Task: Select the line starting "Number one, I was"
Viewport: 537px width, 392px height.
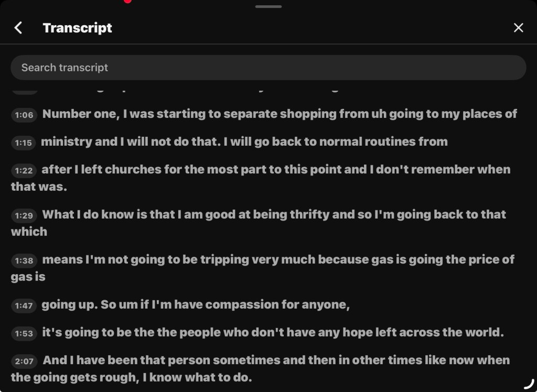Action: (x=280, y=114)
